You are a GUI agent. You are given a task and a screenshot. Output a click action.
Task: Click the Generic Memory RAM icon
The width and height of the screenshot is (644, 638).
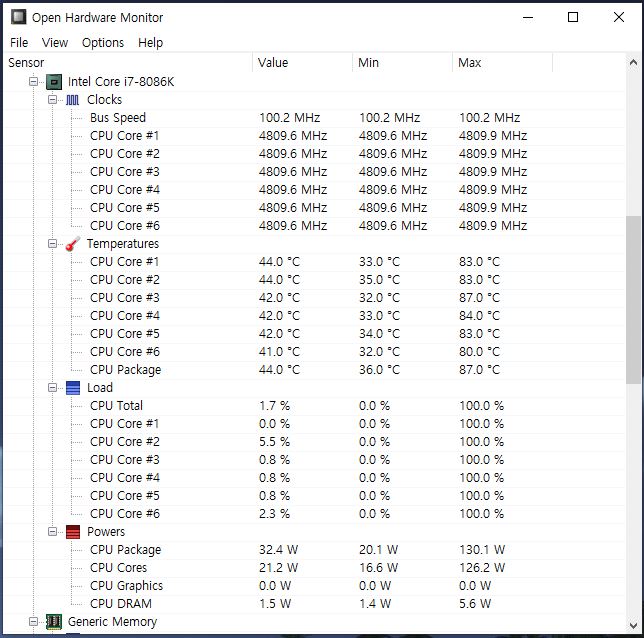[54, 622]
